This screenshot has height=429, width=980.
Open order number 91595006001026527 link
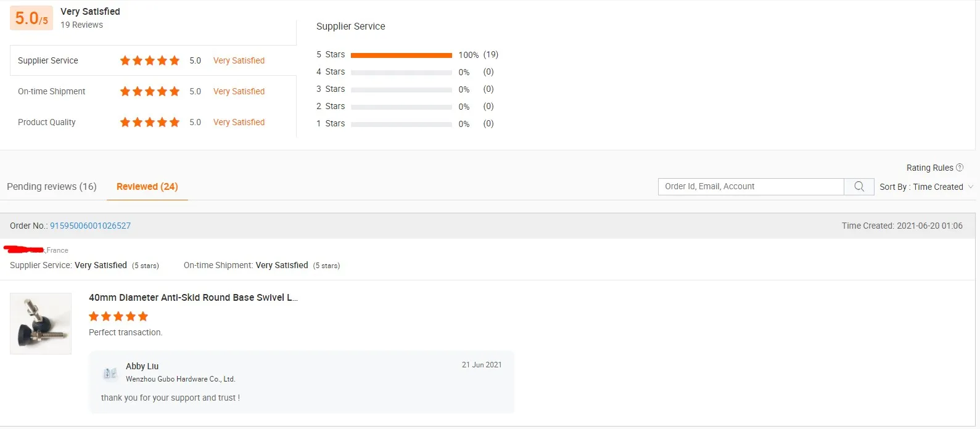point(90,226)
